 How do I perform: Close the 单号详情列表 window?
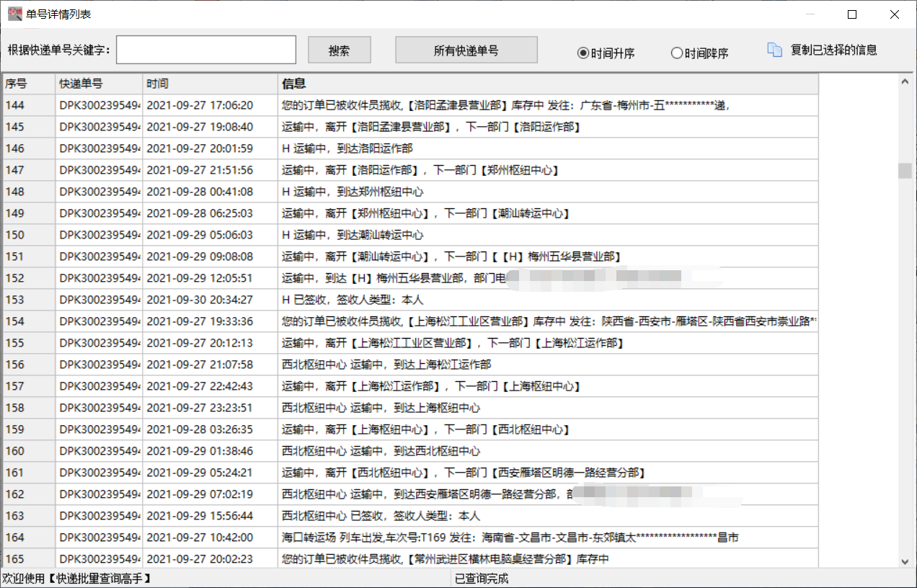[x=894, y=14]
